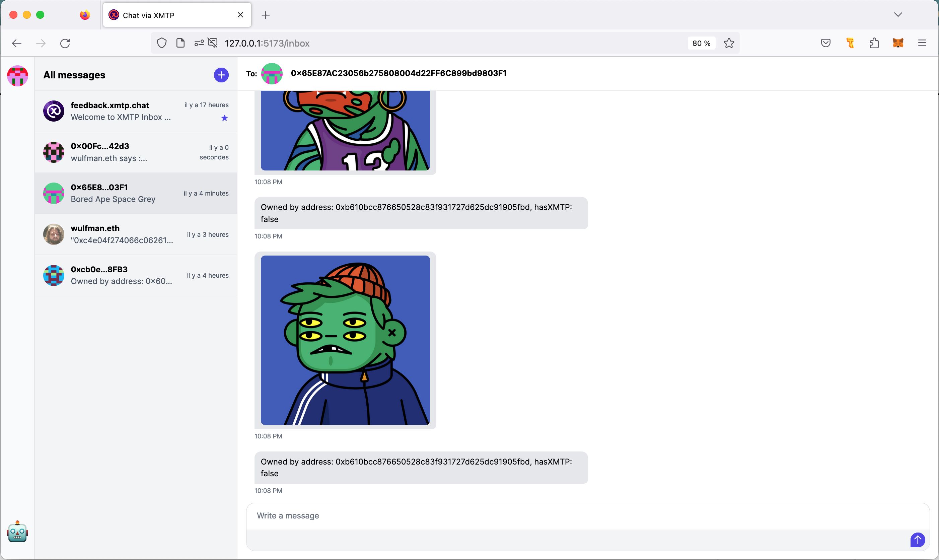Viewport: 939px width, 560px height.
Task: Click the last Owned by address message bubble
Action: [421, 468]
